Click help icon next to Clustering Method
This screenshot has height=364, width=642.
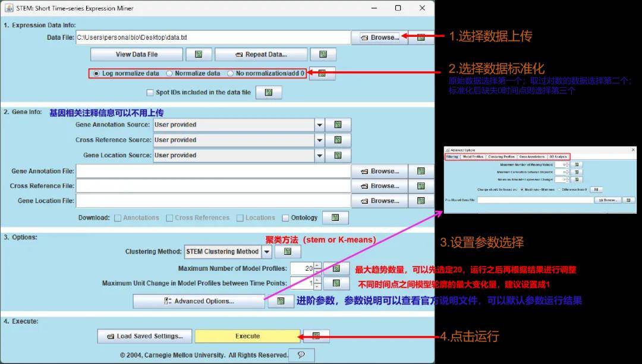point(288,252)
